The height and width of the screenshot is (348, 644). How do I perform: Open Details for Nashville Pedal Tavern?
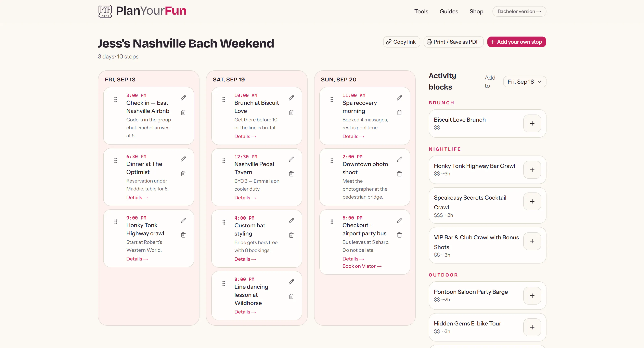coord(245,198)
